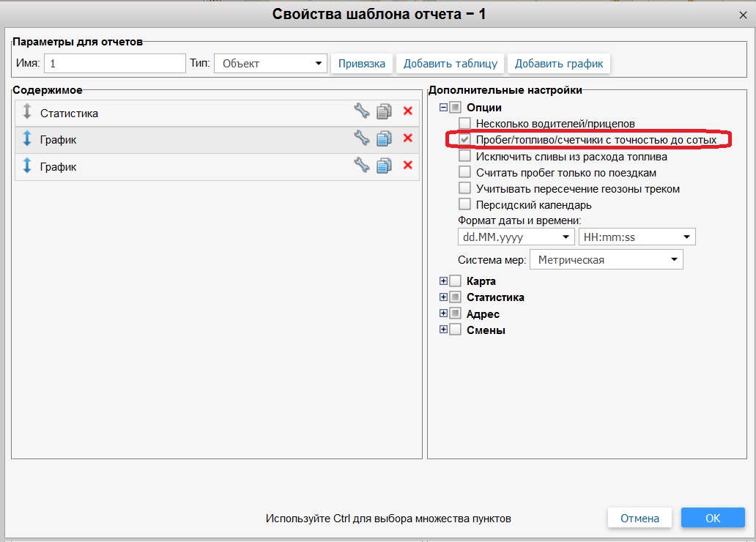Delete the first График row

(x=408, y=138)
